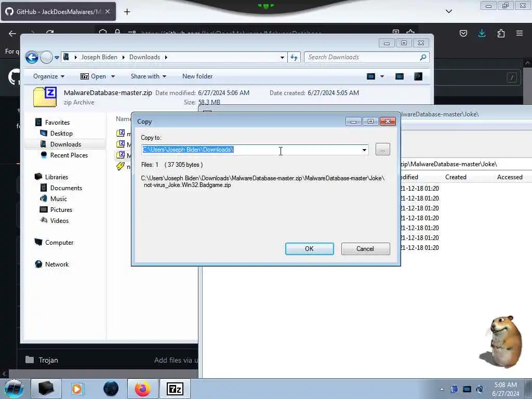Open the first taskbar pinned app

46,389
